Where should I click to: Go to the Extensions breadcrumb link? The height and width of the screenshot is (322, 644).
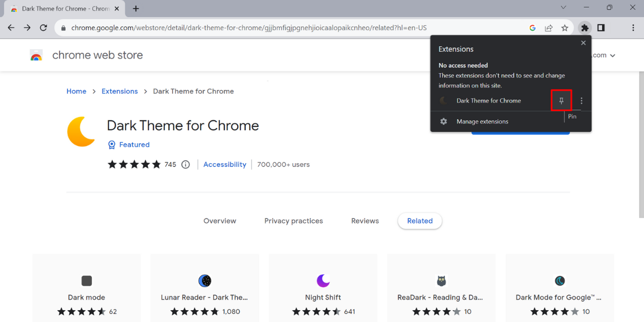coord(120,91)
